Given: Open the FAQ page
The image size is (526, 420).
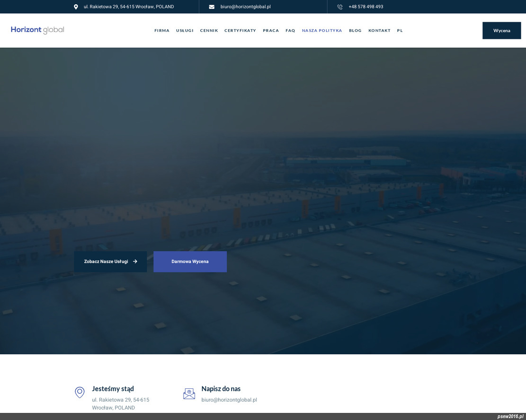Looking at the screenshot, I should pos(290,30).
